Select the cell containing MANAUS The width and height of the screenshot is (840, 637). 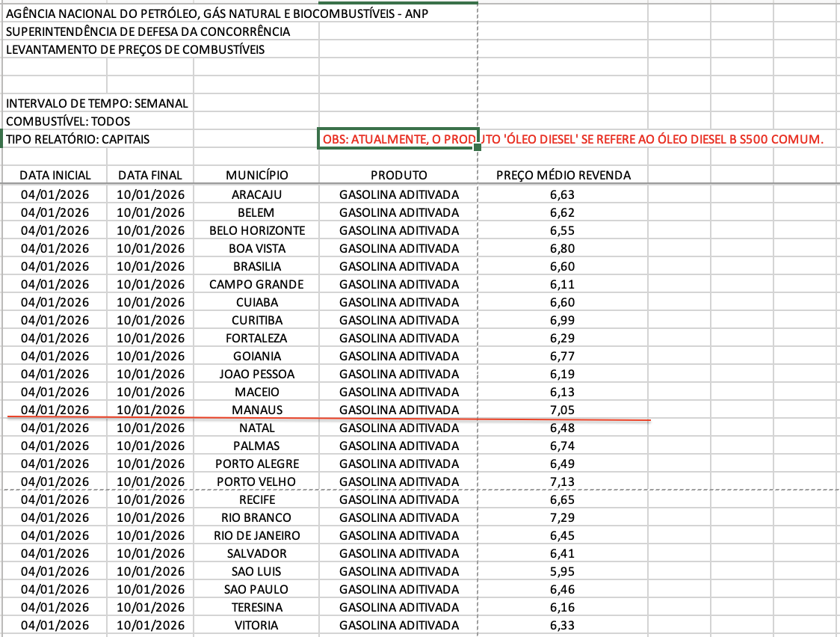coord(256,410)
